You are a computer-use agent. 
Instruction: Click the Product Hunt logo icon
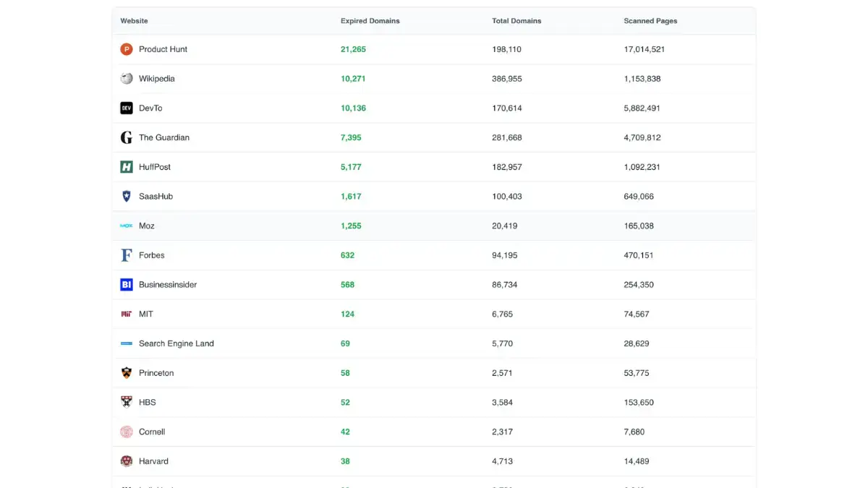pyautogui.click(x=127, y=49)
